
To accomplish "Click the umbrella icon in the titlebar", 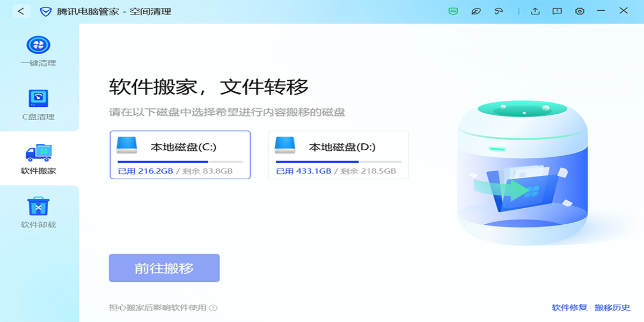I will click(x=498, y=11).
